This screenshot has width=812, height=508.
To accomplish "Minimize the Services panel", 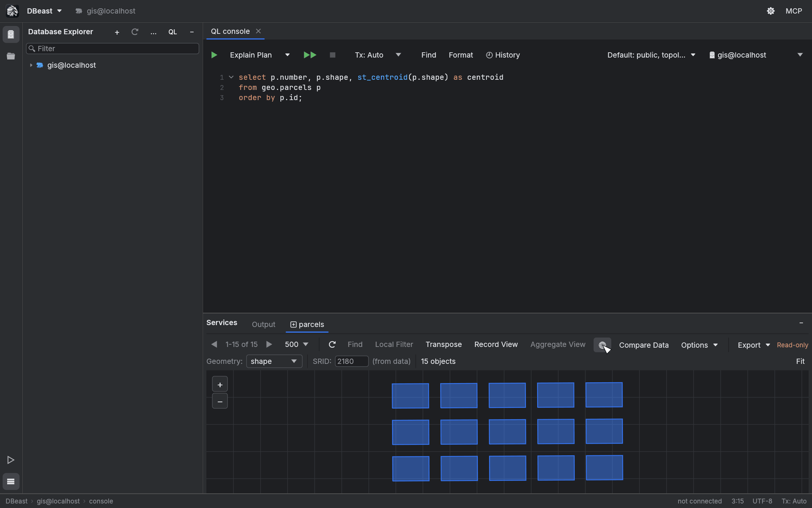I will (801, 323).
